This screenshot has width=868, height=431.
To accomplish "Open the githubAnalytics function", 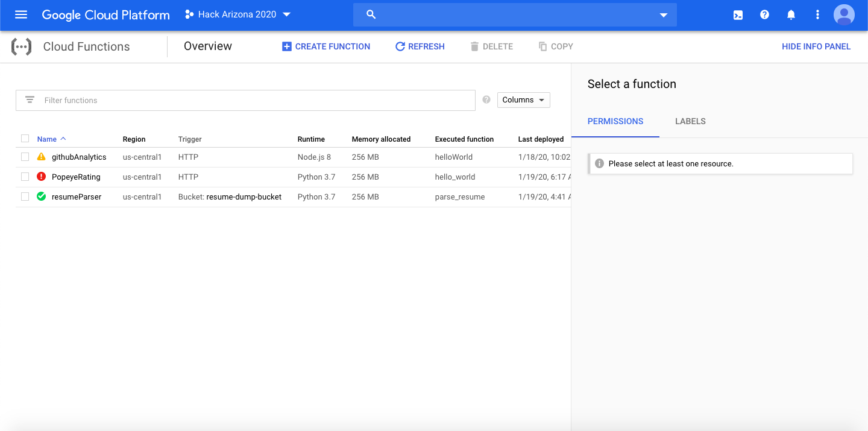I will click(x=79, y=157).
